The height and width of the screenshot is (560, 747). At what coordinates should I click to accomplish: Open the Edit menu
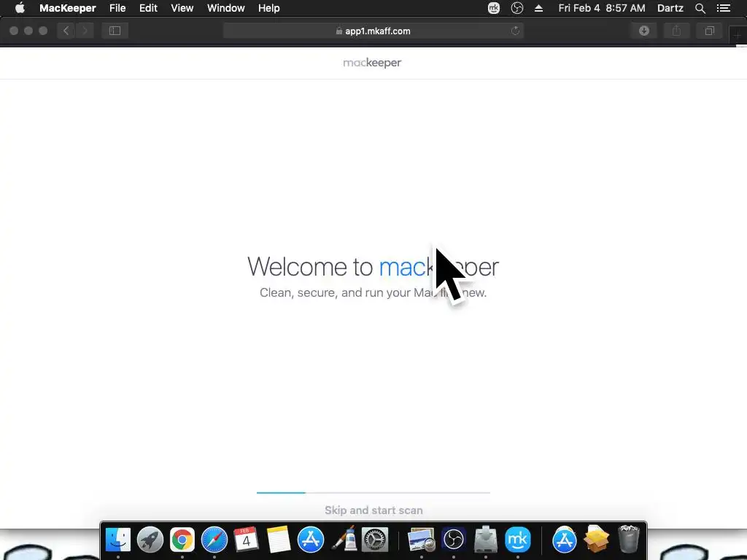pyautogui.click(x=148, y=8)
